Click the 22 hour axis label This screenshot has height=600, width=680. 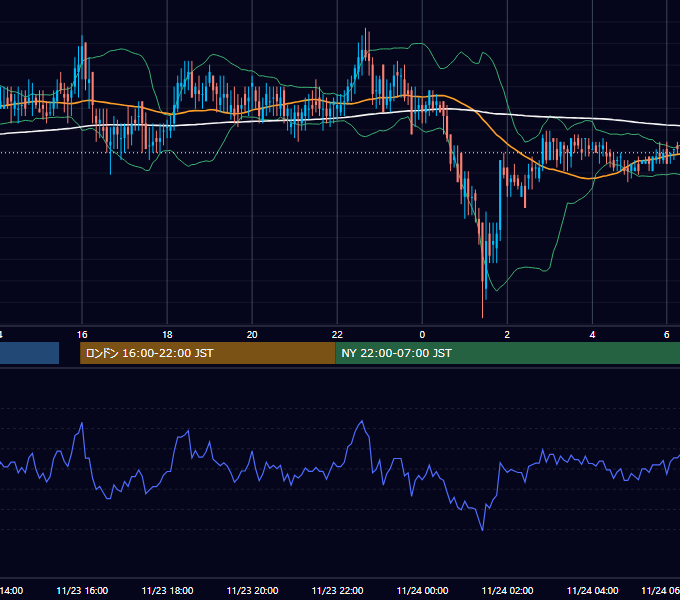pos(337,335)
